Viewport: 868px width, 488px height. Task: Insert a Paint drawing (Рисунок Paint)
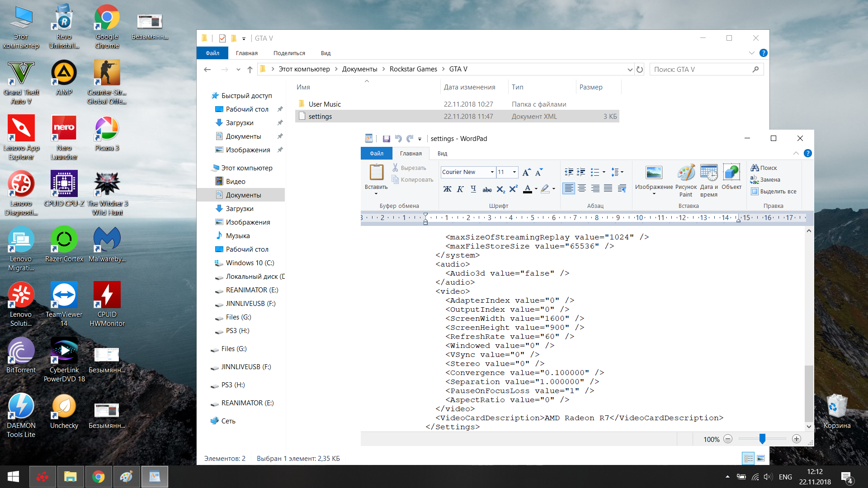coord(686,180)
